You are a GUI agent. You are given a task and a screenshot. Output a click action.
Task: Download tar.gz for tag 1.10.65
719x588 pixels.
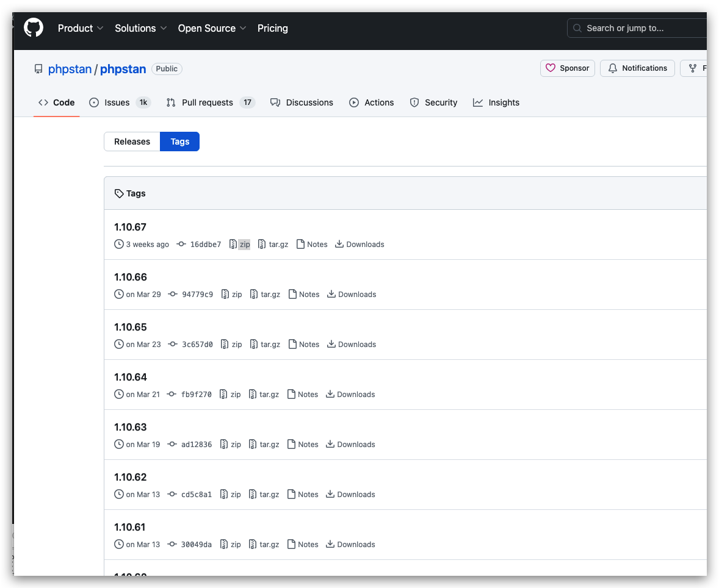[x=265, y=344]
